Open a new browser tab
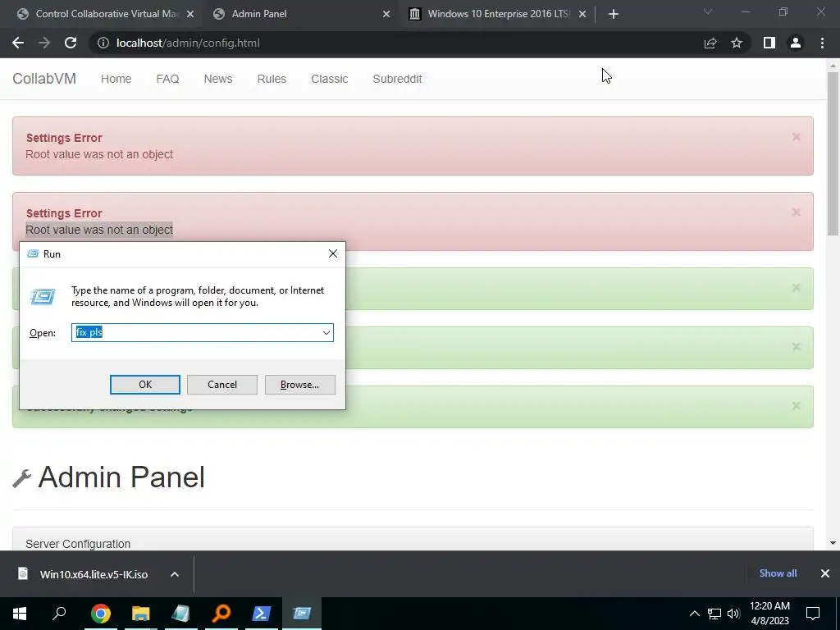The width and height of the screenshot is (840, 630). (x=614, y=14)
